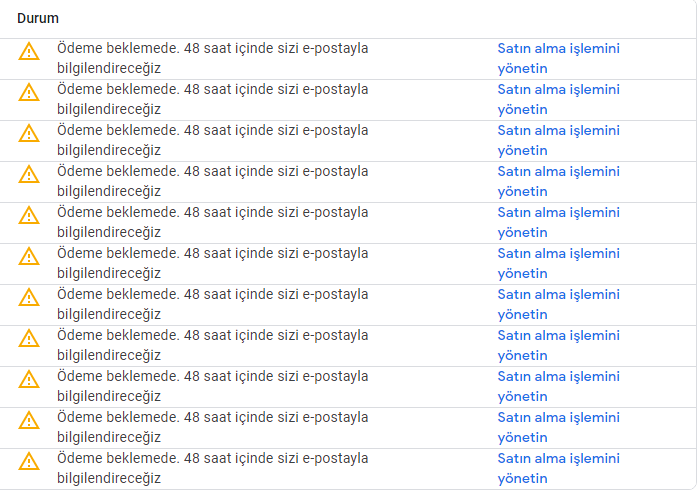The height and width of the screenshot is (493, 697).
Task: Click the Durum column header
Action: [x=38, y=18]
